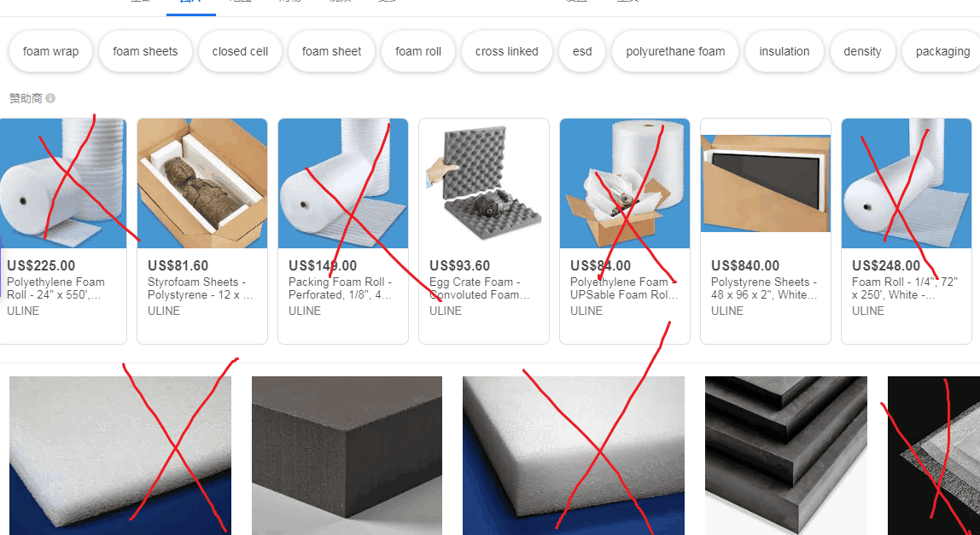
Task: Filter results by 'polyurethane foam'
Action: click(675, 51)
